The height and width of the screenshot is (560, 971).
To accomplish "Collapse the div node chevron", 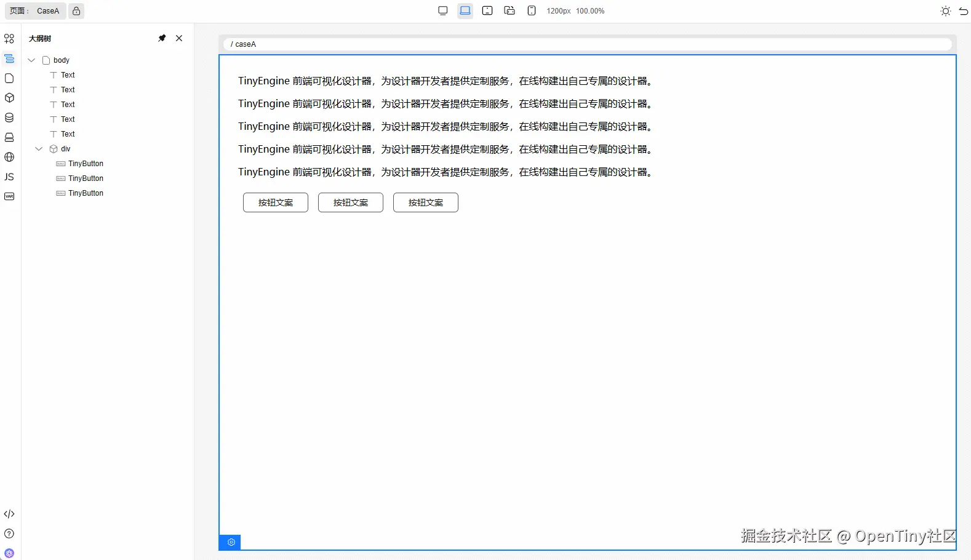I will (x=39, y=149).
